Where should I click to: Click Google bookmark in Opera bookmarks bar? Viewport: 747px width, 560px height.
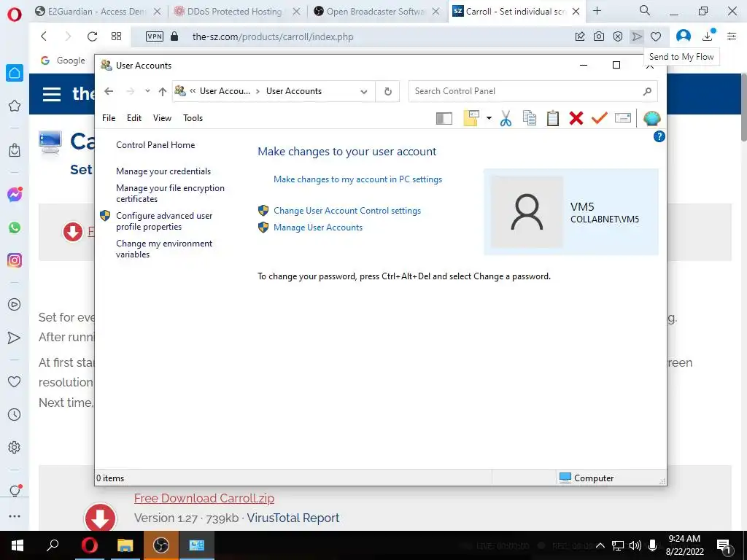(63, 61)
